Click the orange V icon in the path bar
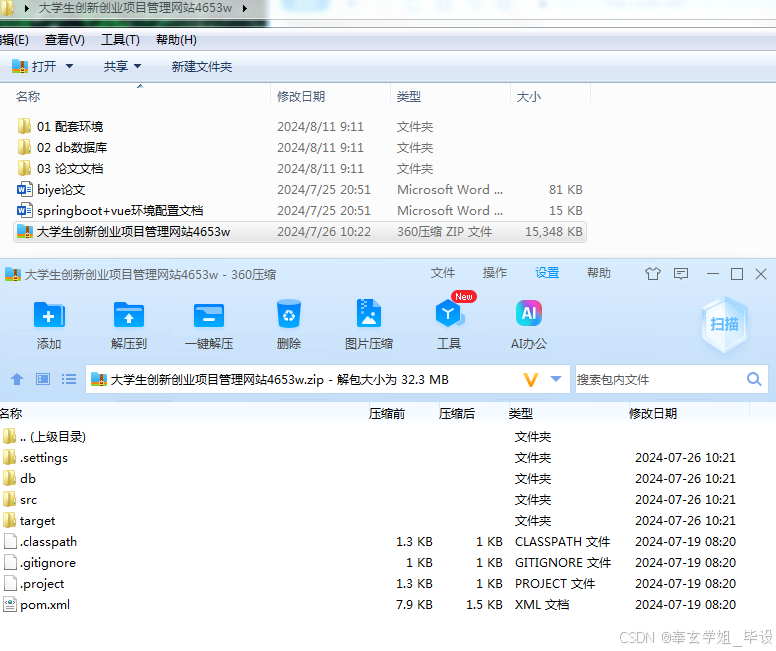This screenshot has width=776, height=651. pos(531,380)
